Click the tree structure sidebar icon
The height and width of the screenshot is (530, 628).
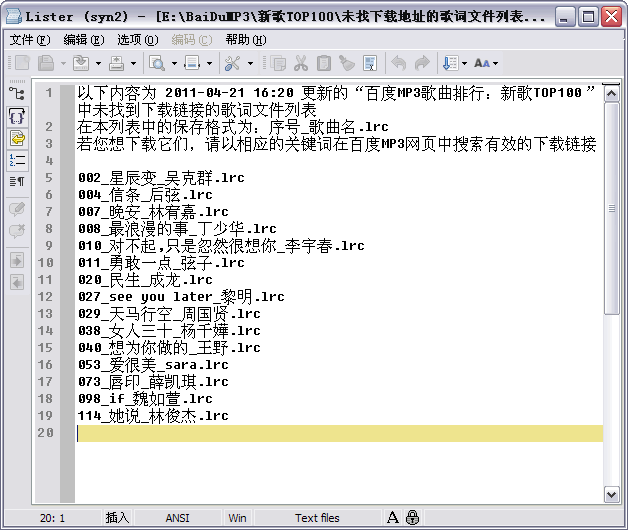(17, 94)
